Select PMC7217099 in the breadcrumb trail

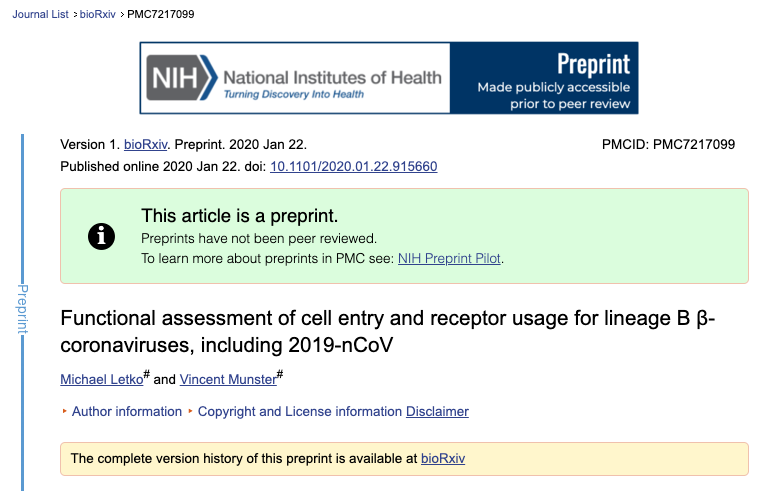pyautogui.click(x=161, y=14)
